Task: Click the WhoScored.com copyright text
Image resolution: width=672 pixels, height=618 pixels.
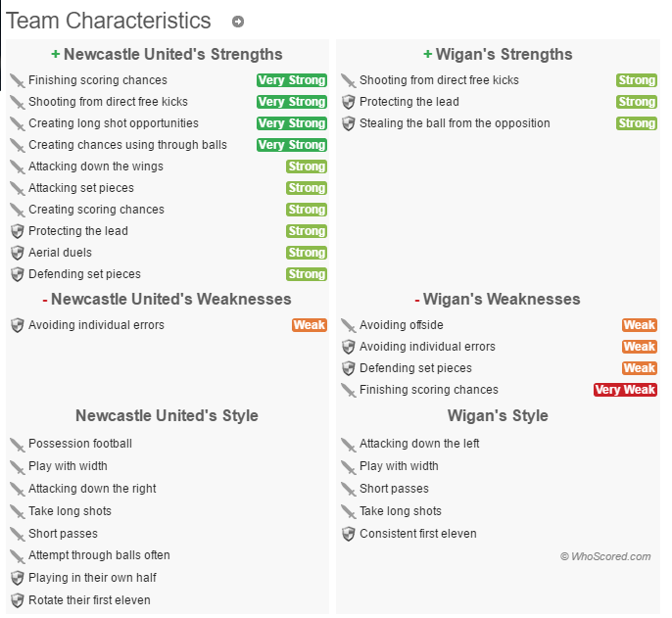Action: [605, 556]
